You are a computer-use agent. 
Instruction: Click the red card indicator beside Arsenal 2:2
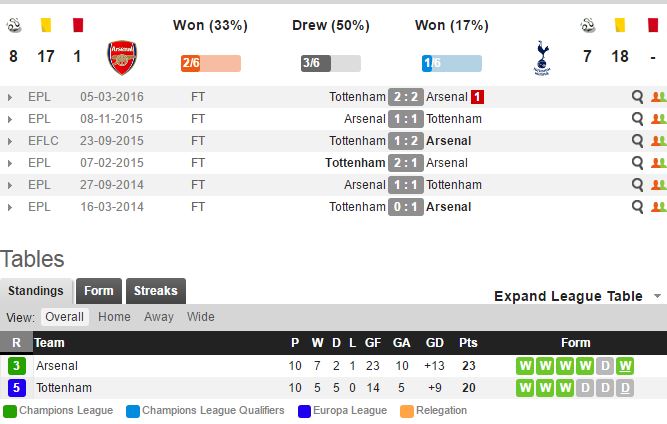point(478,97)
